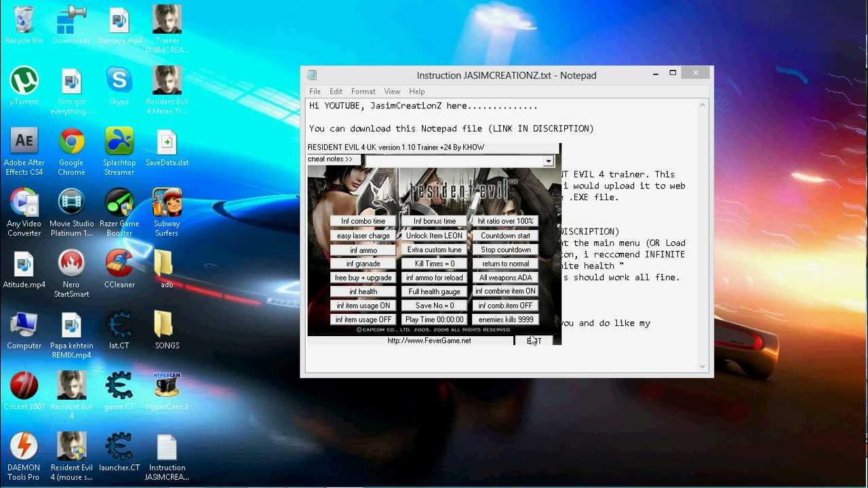Open the game.CT cheat table icon
This screenshot has height=488, width=868.
point(119,391)
